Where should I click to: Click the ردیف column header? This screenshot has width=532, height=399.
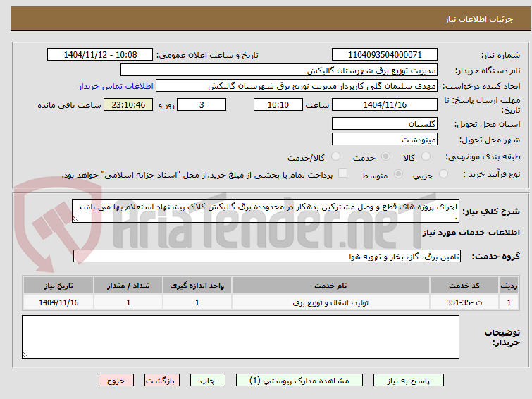click(509, 286)
